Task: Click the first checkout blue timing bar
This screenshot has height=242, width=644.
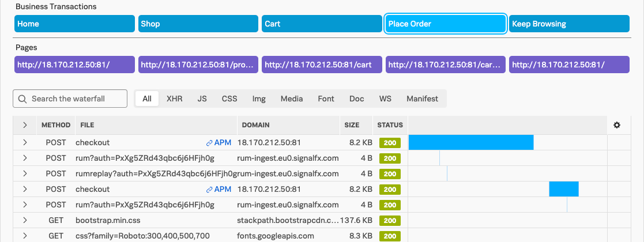Action: [x=470, y=142]
